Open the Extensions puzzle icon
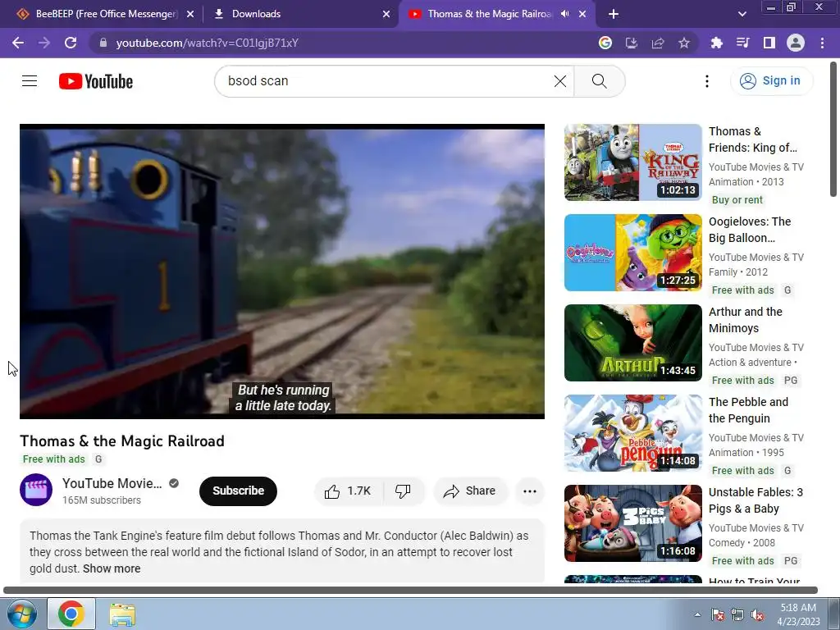The image size is (840, 630). [x=716, y=43]
